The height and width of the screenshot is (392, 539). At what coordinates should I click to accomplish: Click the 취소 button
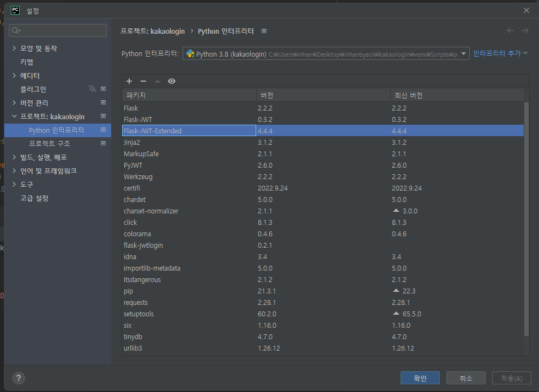click(x=466, y=378)
